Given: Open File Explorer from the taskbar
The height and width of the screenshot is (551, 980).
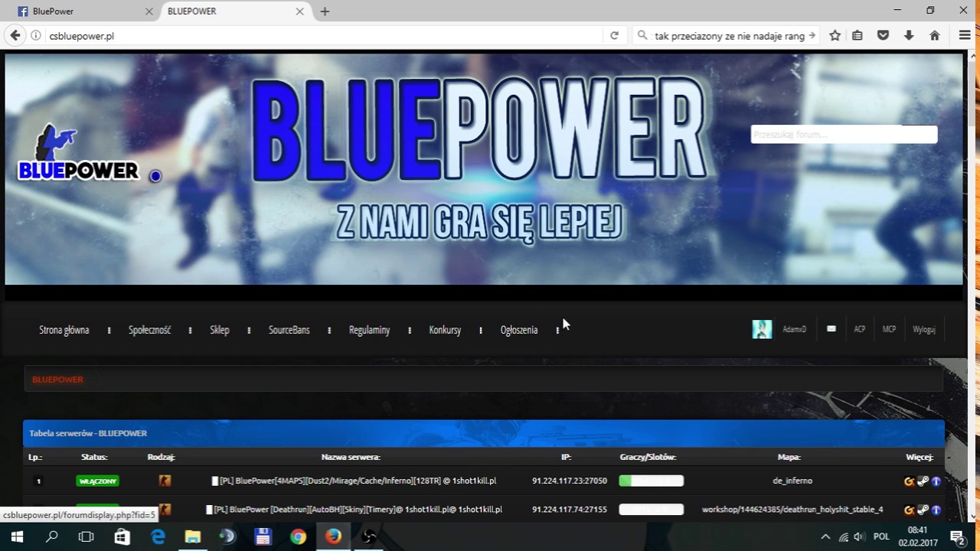Looking at the screenshot, I should [x=192, y=536].
